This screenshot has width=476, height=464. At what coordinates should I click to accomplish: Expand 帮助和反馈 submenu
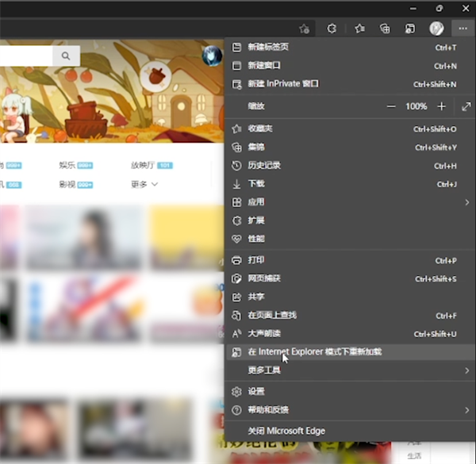(350, 410)
